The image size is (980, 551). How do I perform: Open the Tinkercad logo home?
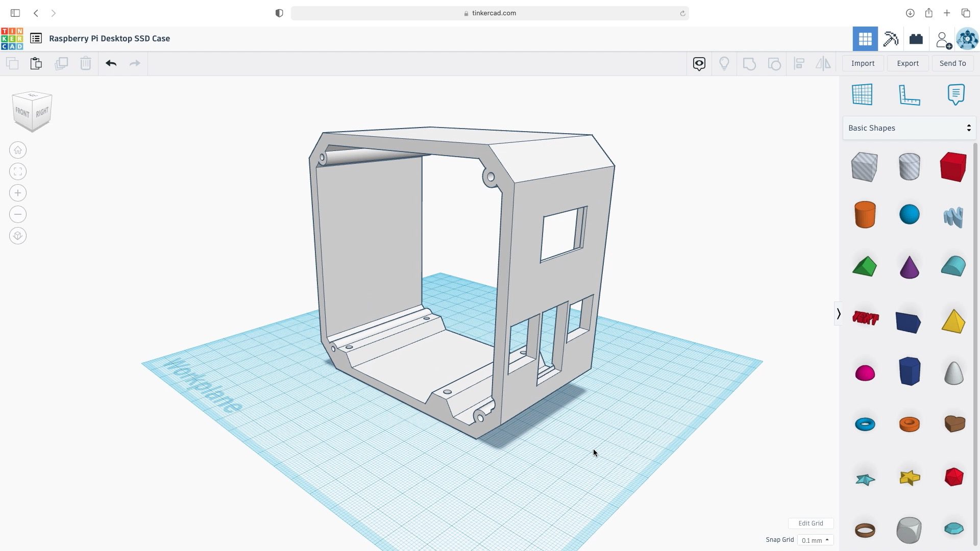point(12,39)
